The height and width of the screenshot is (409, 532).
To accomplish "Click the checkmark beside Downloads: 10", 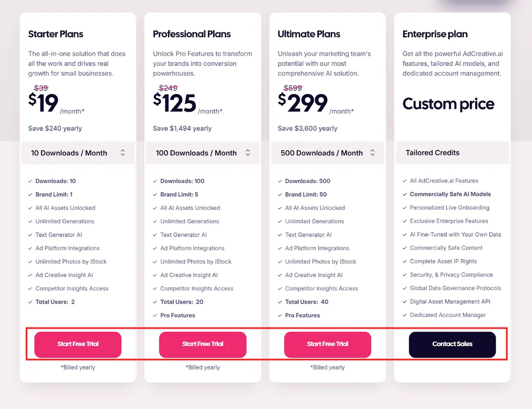I will click(x=30, y=181).
